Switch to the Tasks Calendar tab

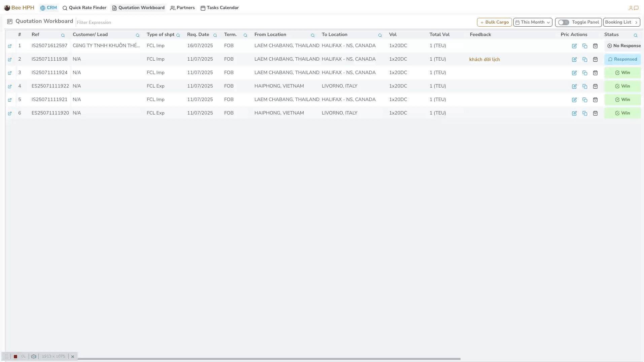(x=219, y=8)
